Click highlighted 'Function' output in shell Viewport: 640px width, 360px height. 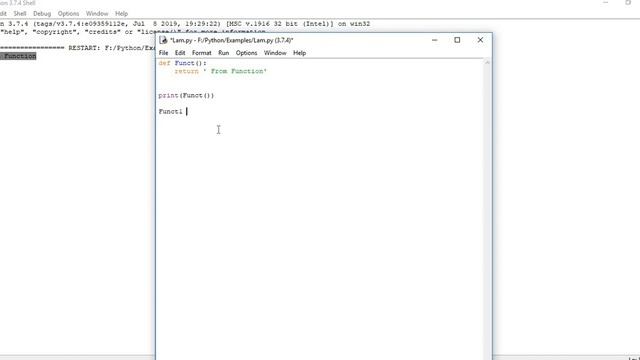pos(19,56)
